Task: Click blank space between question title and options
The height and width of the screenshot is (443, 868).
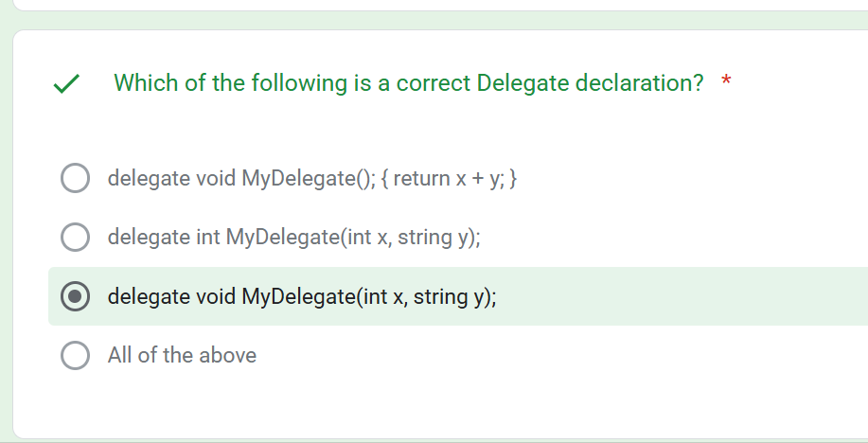Action: (440, 128)
